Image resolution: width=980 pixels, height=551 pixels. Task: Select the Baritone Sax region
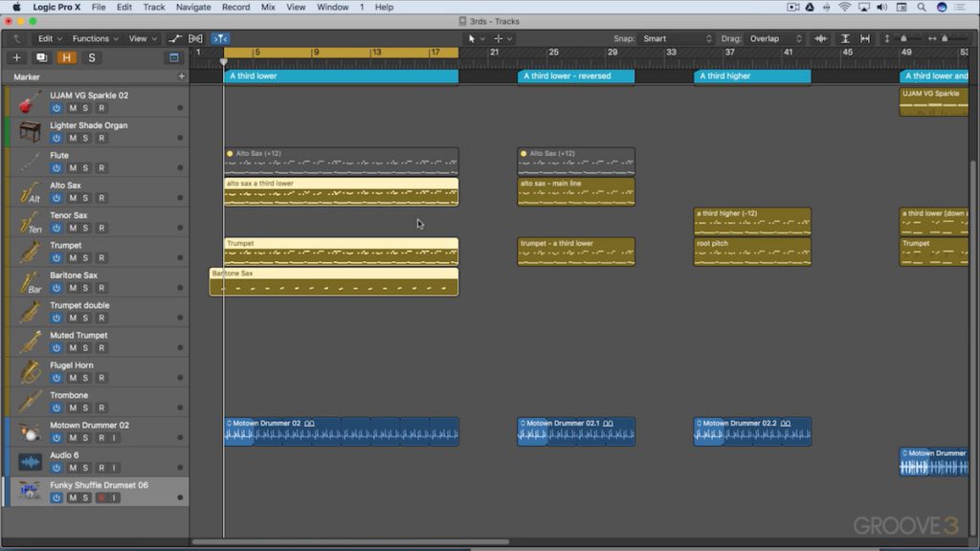tap(334, 282)
